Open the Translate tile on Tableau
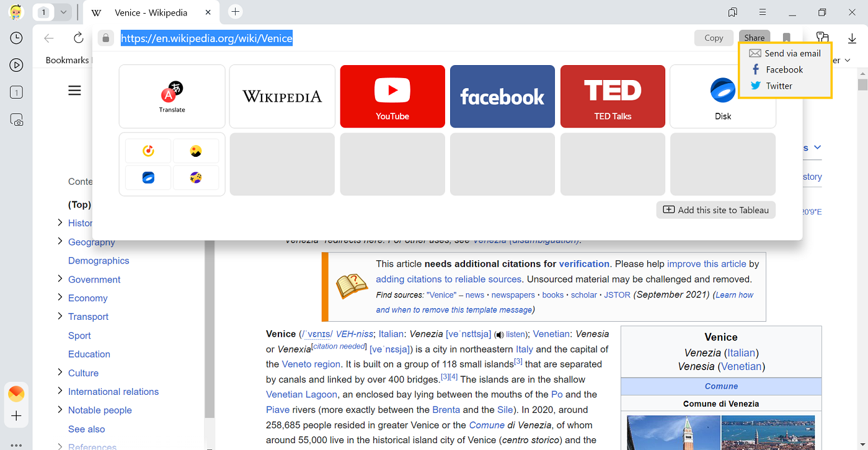This screenshot has width=868, height=450. [x=172, y=96]
